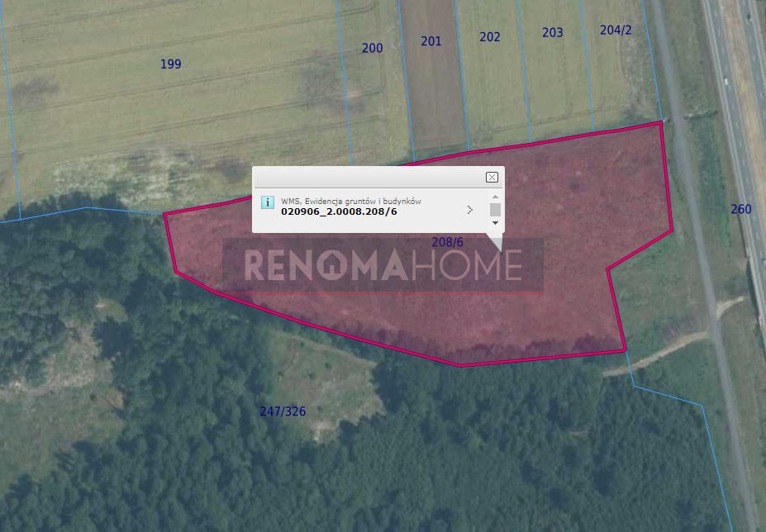Viewport: 766px width, 532px height.
Task: Select parcel label 203
Action: (553, 32)
